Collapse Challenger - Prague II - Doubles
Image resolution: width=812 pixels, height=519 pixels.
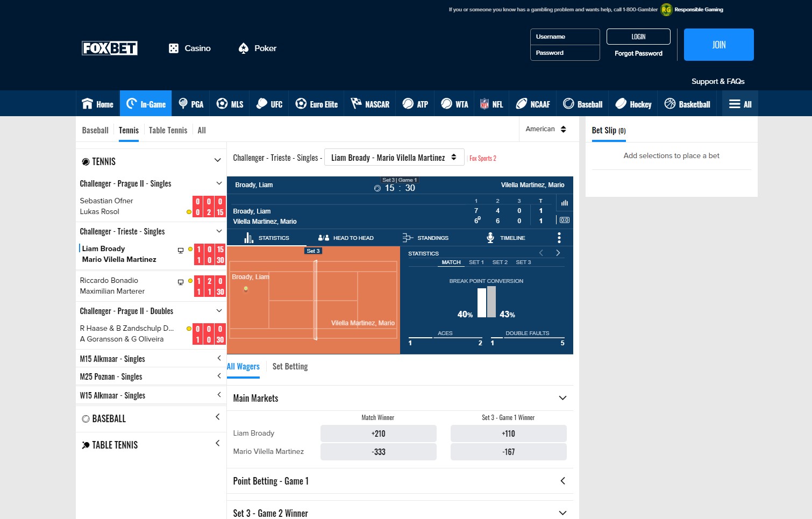pos(219,311)
